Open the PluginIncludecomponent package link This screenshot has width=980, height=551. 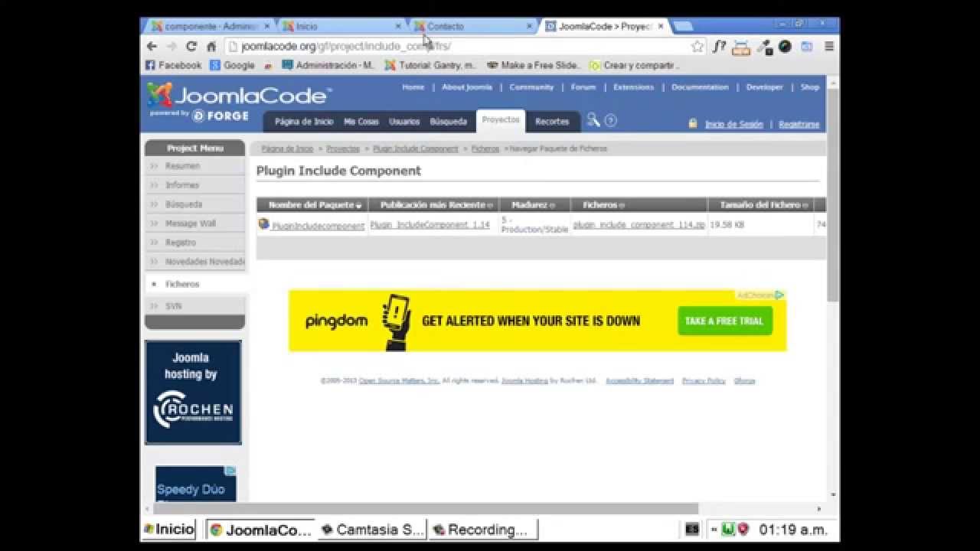(318, 227)
